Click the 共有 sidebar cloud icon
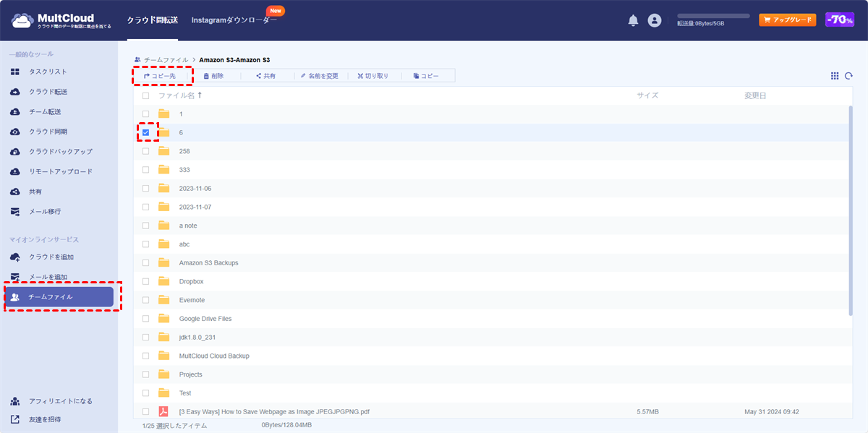The image size is (868, 433). (x=14, y=192)
